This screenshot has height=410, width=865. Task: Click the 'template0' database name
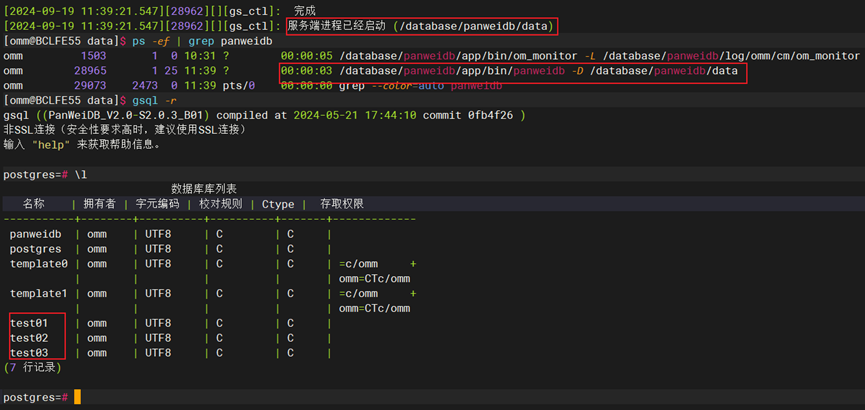pos(39,264)
